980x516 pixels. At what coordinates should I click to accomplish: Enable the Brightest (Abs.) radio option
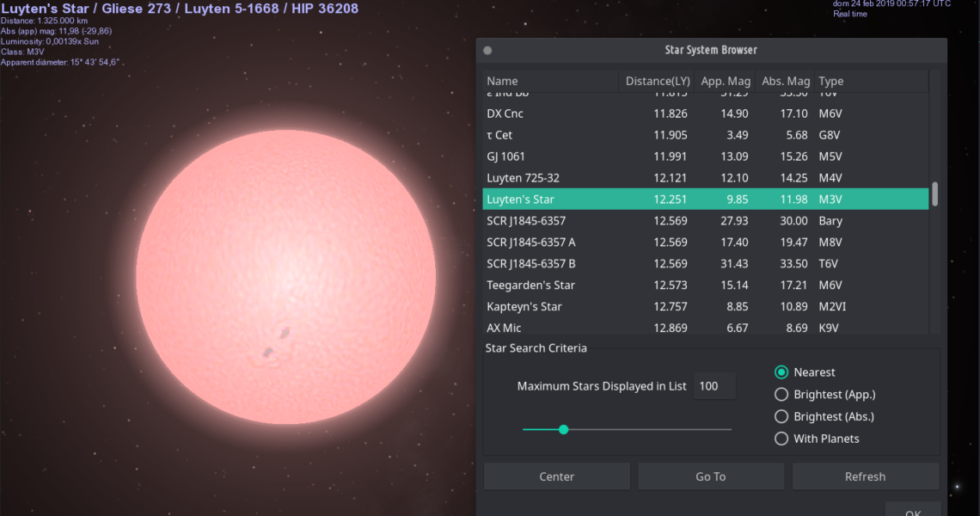781,417
